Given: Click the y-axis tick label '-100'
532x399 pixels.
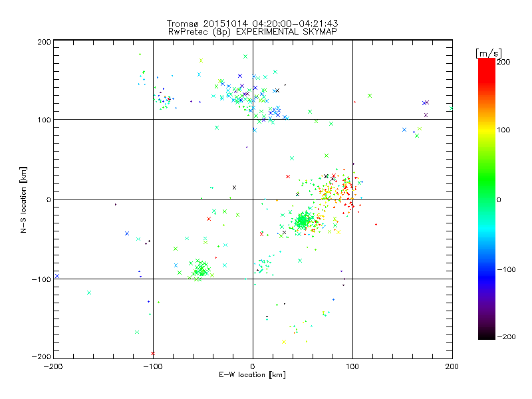Looking at the screenshot, I should [41, 279].
